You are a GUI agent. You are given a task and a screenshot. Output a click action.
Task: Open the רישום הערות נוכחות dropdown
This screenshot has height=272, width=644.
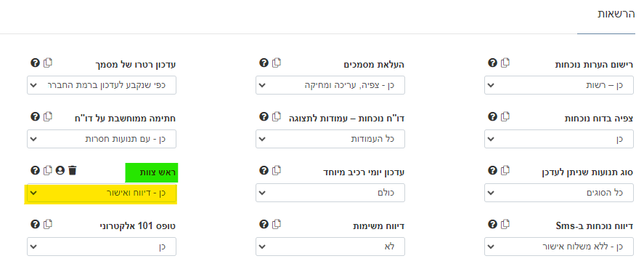[x=559, y=85]
